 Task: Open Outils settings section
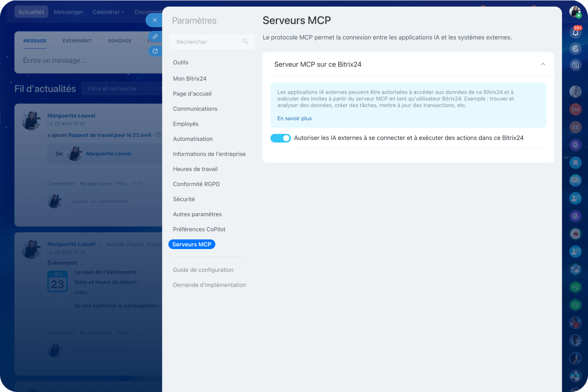point(181,63)
